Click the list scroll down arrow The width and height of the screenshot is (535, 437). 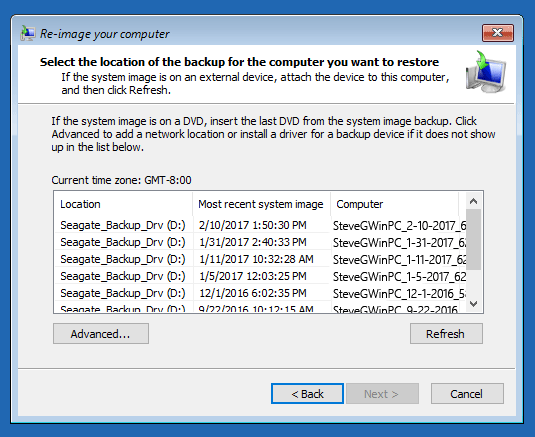point(473,303)
